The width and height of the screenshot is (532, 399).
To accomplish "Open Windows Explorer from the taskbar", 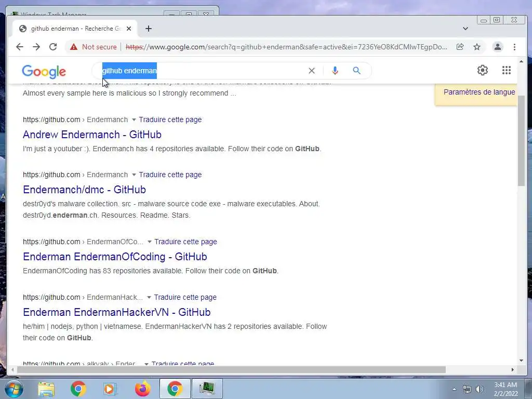I will 46,389.
